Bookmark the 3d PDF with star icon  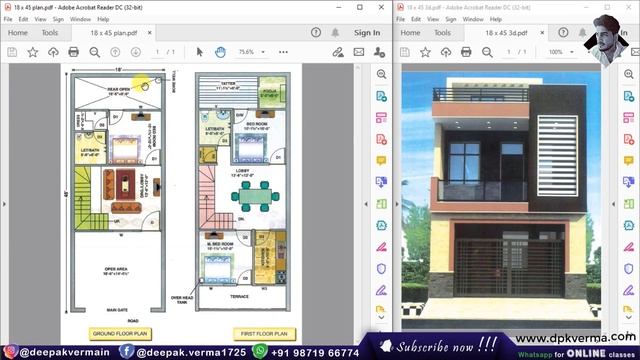(425, 52)
